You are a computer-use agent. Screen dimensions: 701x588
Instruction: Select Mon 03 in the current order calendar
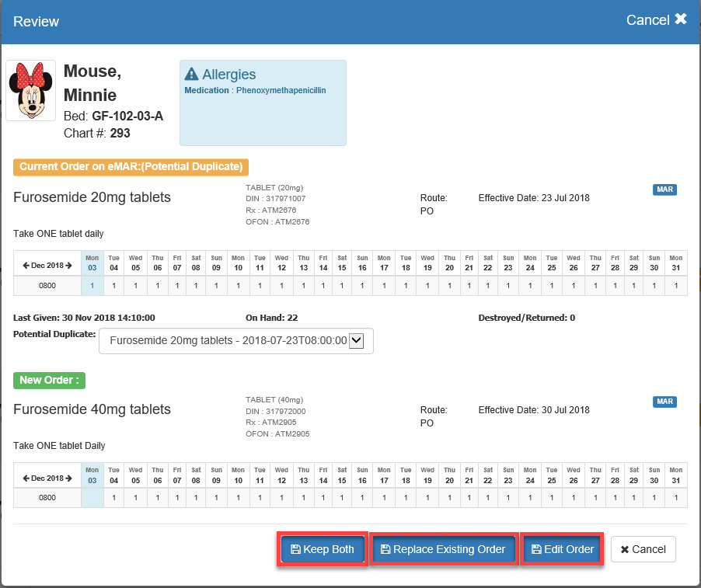point(92,263)
